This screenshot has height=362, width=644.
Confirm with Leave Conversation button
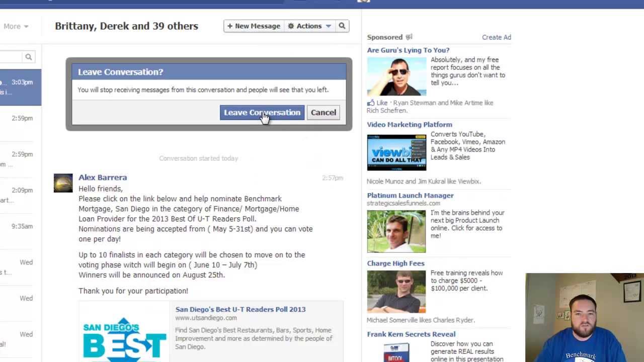pos(262,113)
